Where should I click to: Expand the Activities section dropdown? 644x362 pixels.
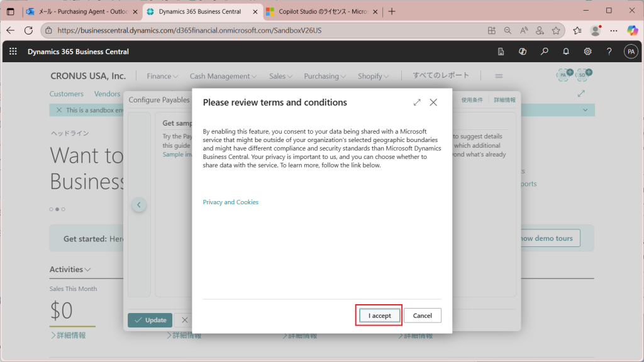pos(70,269)
